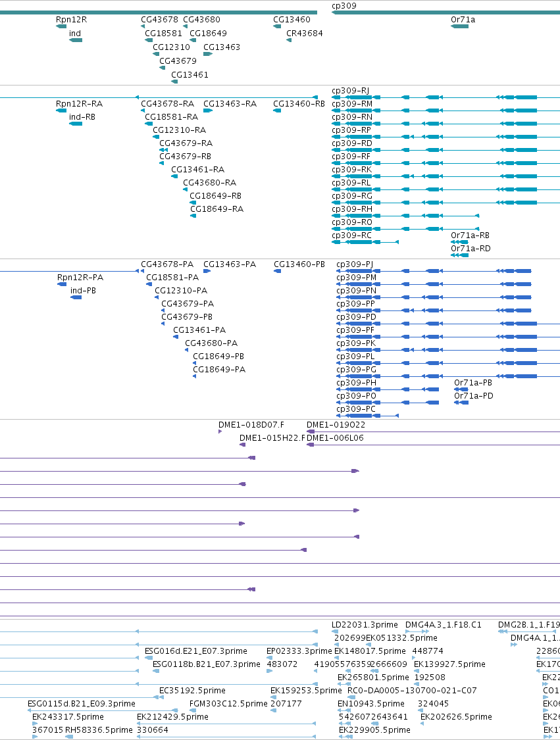560x740 pixels.
Task: Click the Rpn12R gene glyph
Action: click(x=61, y=26)
